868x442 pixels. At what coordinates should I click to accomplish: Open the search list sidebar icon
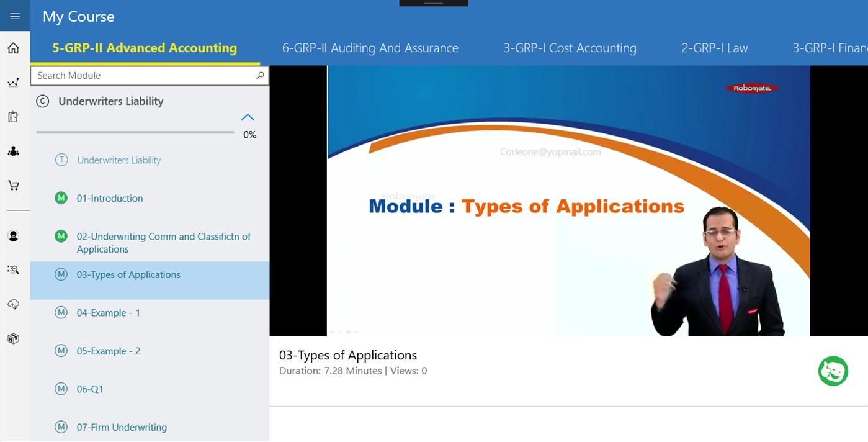[x=14, y=269]
